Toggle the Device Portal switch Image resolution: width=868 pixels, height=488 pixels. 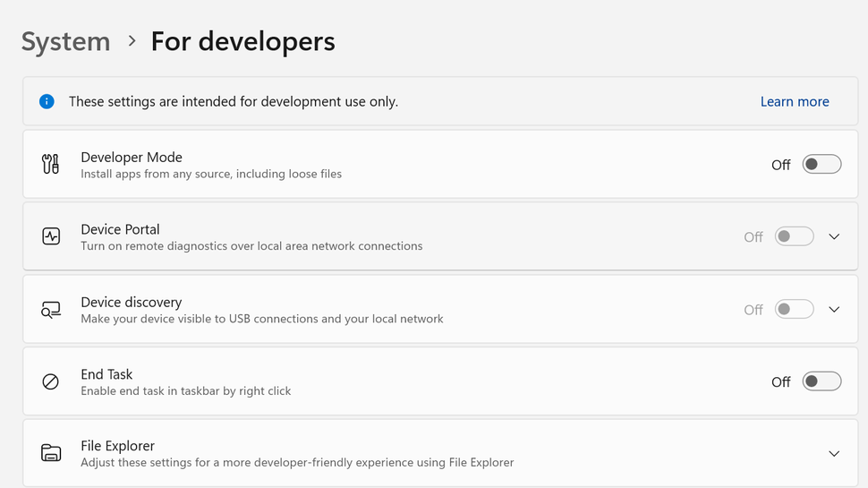794,236
